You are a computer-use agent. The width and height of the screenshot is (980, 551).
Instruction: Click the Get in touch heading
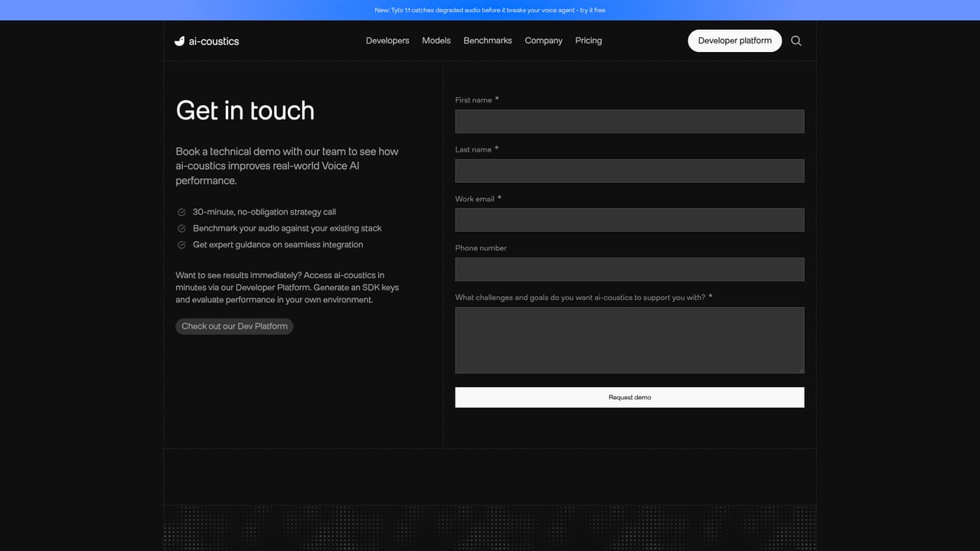245,111
